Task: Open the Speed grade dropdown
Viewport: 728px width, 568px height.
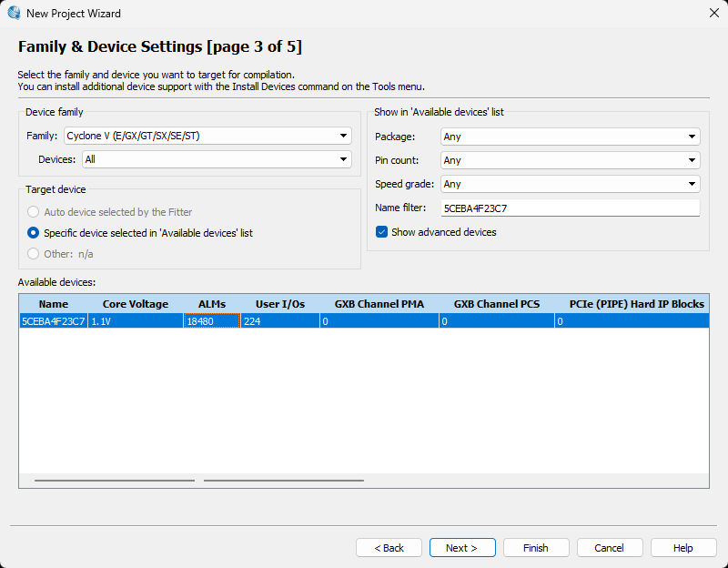Action: (x=570, y=184)
